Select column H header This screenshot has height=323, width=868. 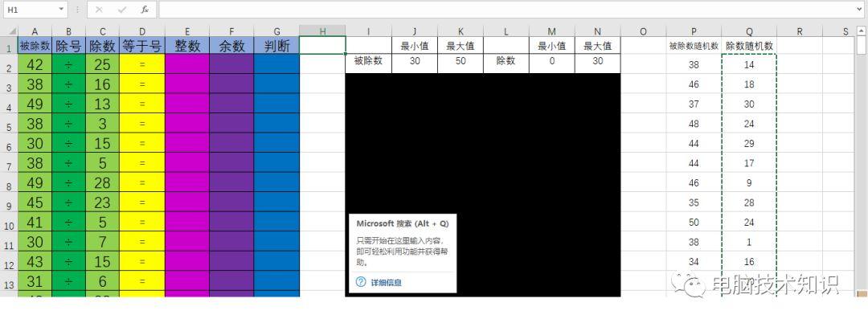(322, 32)
